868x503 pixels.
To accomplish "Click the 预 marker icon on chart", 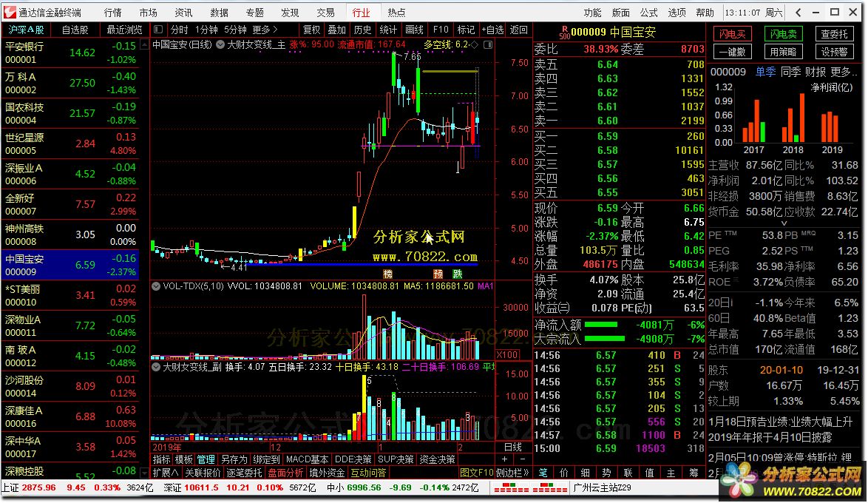I will tap(438, 274).
